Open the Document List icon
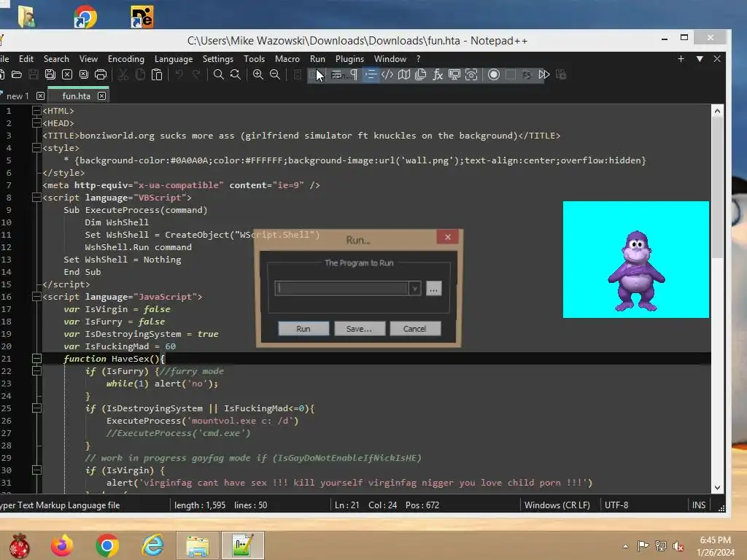Image resolution: width=747 pixels, height=560 pixels. point(421,75)
